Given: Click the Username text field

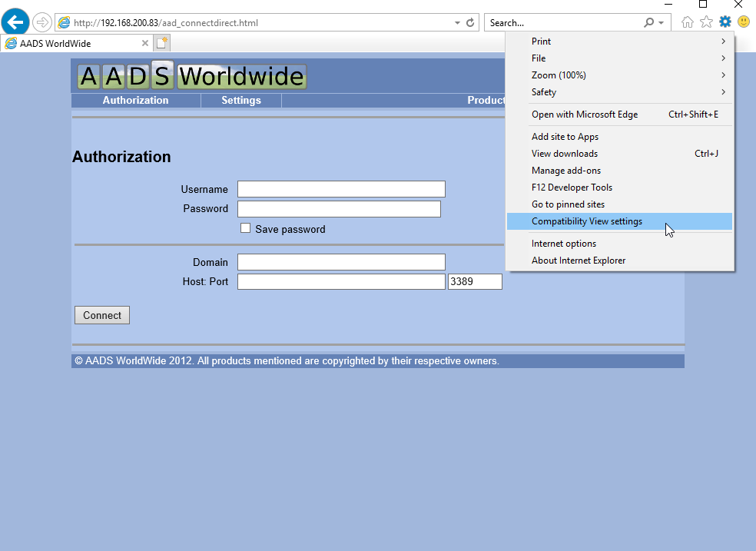Looking at the screenshot, I should click(x=341, y=189).
